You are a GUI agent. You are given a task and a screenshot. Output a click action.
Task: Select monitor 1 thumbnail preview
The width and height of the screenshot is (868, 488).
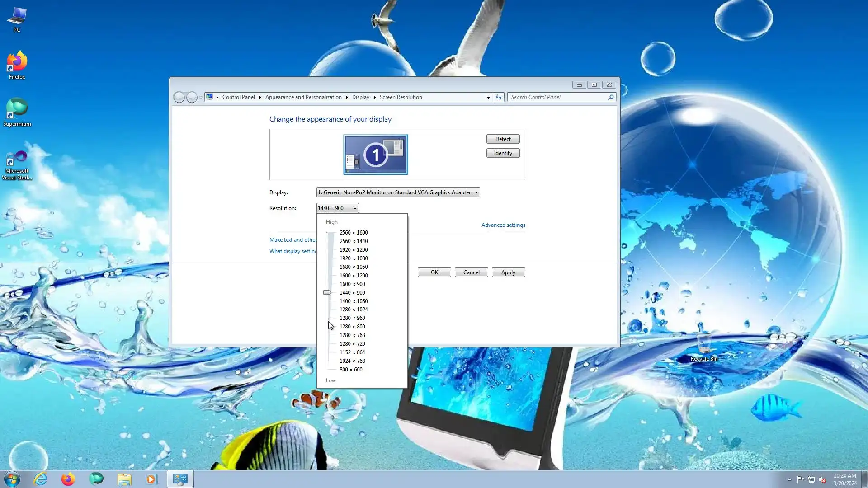pyautogui.click(x=375, y=155)
